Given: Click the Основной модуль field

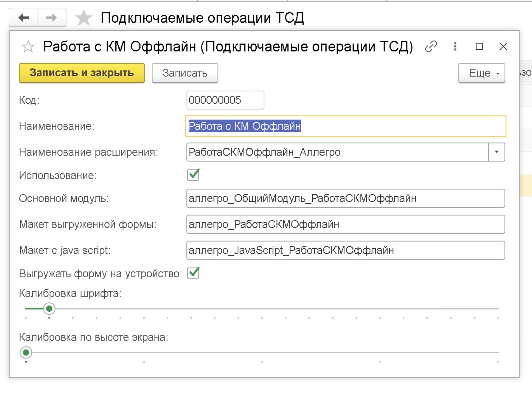Looking at the screenshot, I should [346, 198].
